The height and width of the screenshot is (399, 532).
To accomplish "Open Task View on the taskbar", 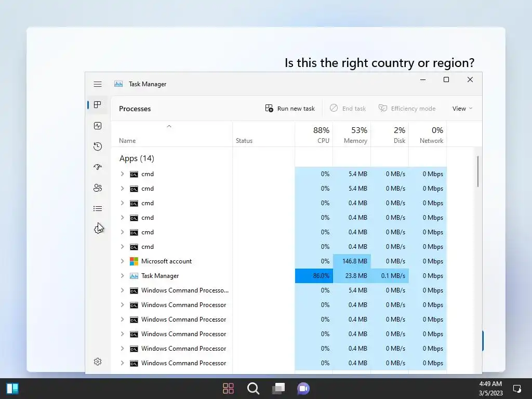I will [x=278, y=389].
